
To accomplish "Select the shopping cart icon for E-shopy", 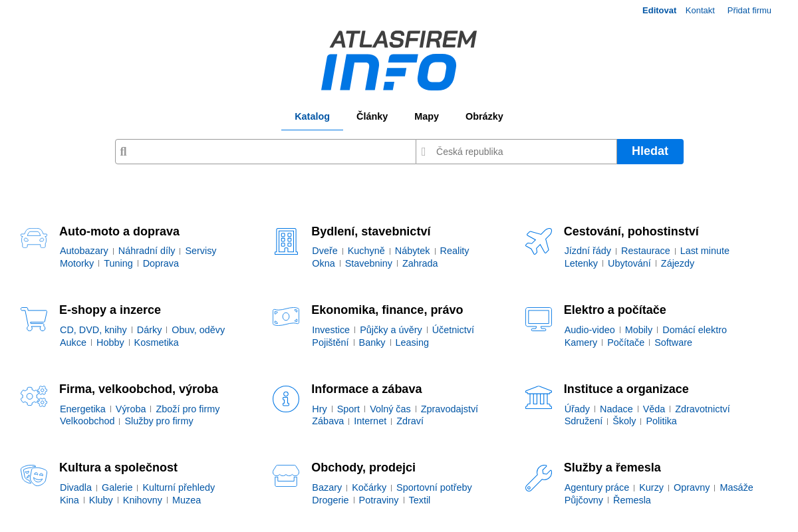I will tap(34, 319).
